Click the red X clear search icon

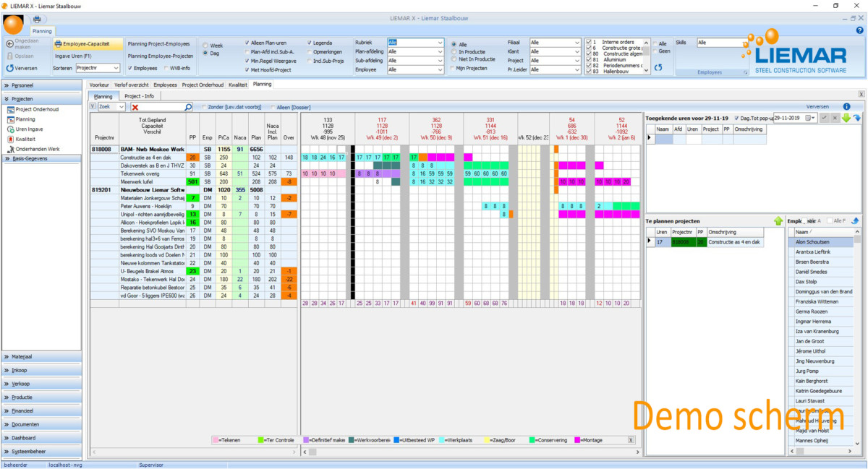click(x=135, y=107)
